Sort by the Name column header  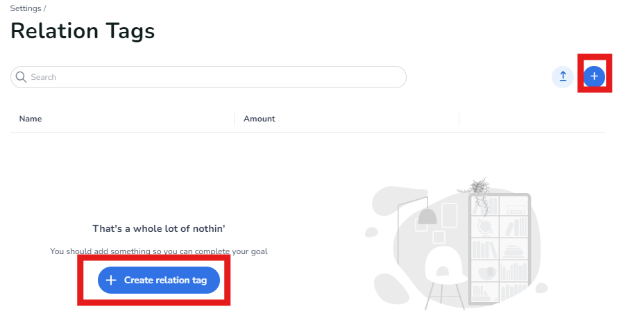point(31,119)
